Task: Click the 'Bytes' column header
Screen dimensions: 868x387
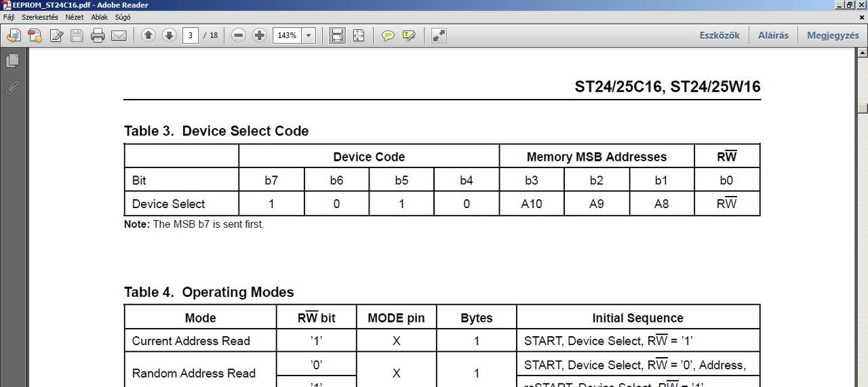Action: (477, 318)
